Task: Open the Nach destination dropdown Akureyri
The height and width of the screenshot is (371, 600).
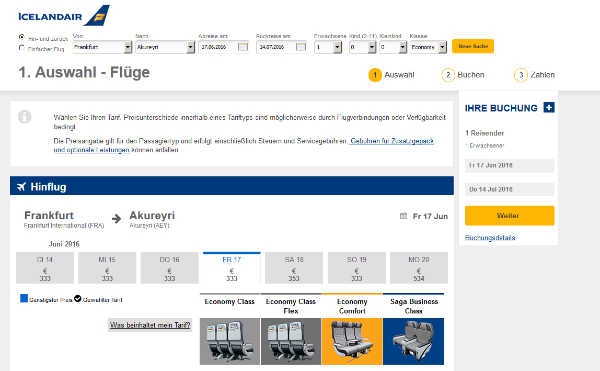Action: [165, 47]
